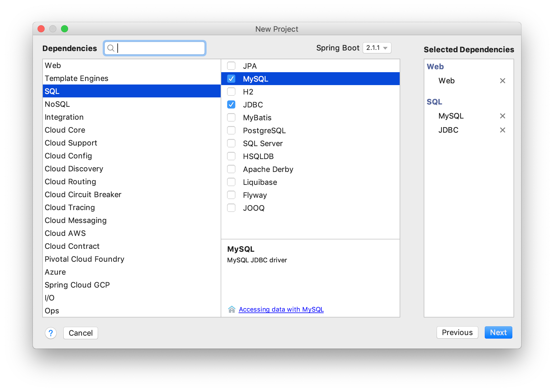The width and height of the screenshot is (554, 392).
Task: Remove JDBC from selected dependencies
Action: point(502,130)
